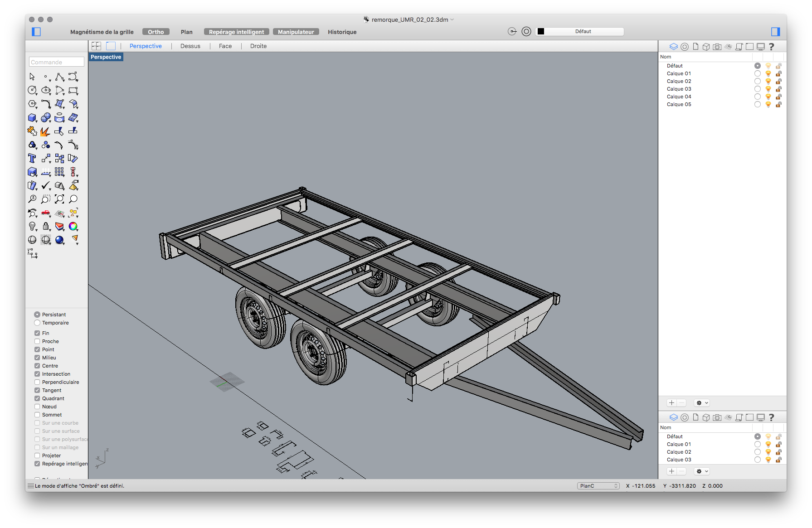Click the Commande input field
The image size is (812, 528).
(57, 62)
